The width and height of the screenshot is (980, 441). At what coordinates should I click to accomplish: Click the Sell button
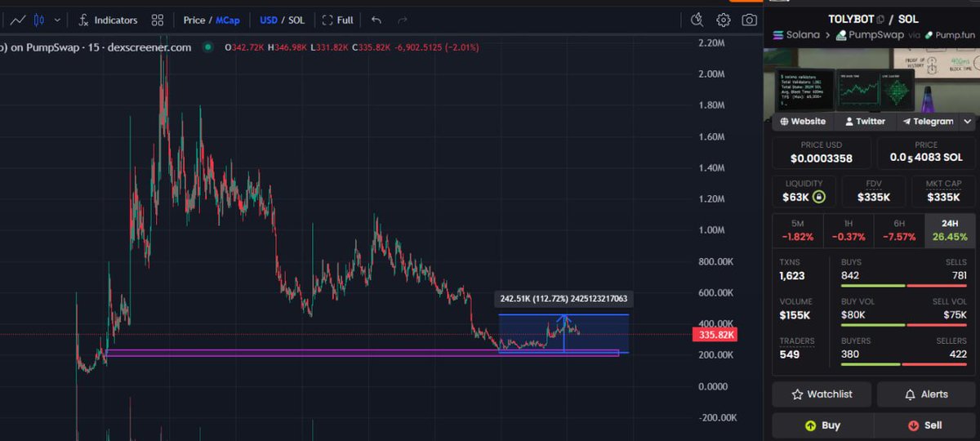pos(924,425)
